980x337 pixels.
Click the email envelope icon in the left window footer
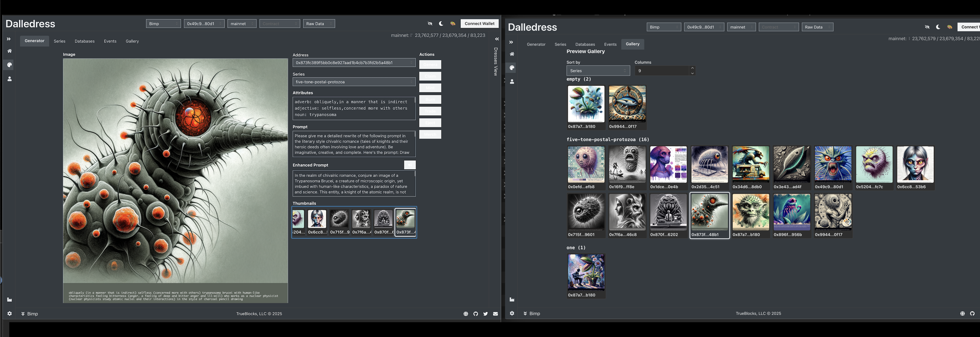[495, 314]
